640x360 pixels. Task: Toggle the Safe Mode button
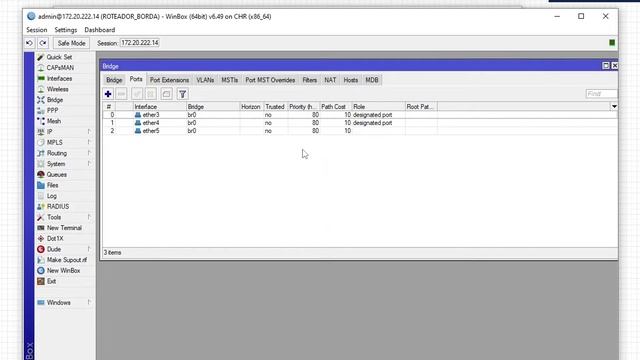pos(71,43)
